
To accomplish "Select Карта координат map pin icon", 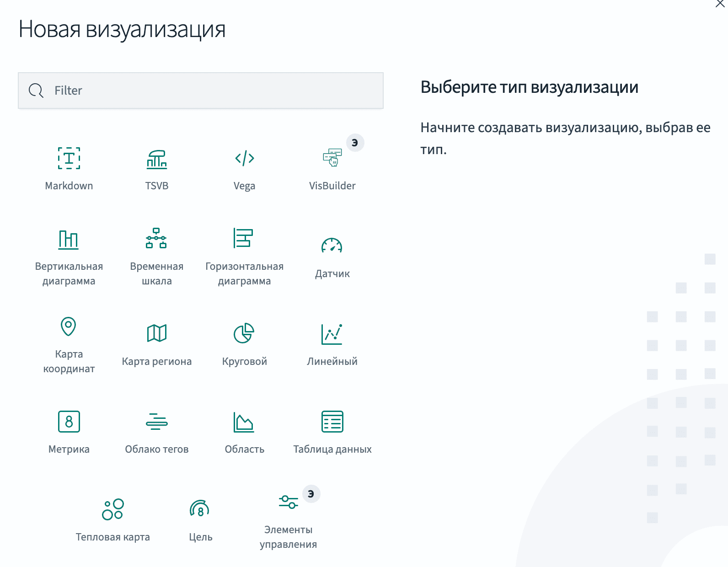I will pos(69,327).
